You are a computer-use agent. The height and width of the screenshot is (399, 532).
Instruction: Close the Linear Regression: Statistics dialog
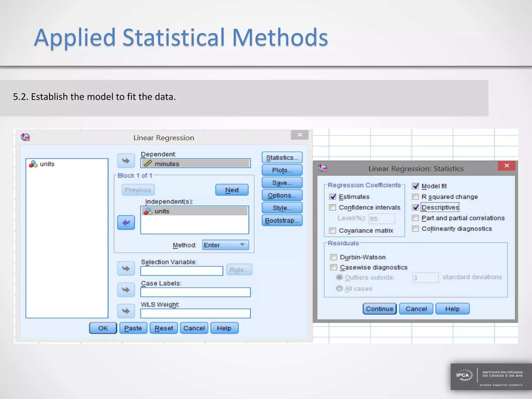point(507,165)
